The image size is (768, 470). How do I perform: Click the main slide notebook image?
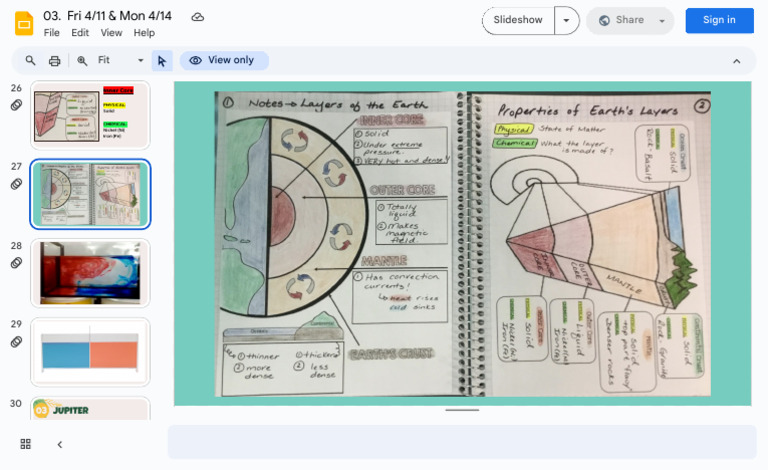click(x=463, y=244)
